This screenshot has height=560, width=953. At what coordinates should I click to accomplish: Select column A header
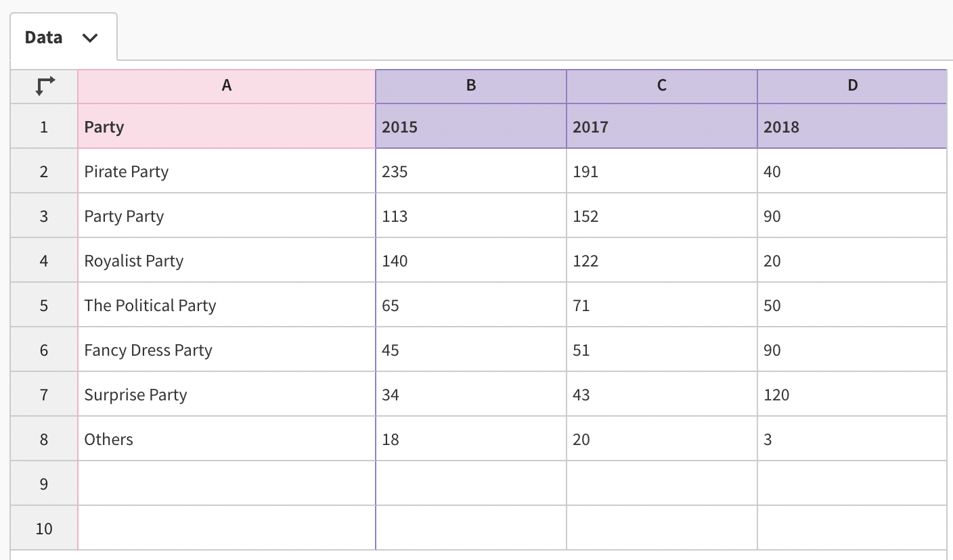(x=227, y=86)
